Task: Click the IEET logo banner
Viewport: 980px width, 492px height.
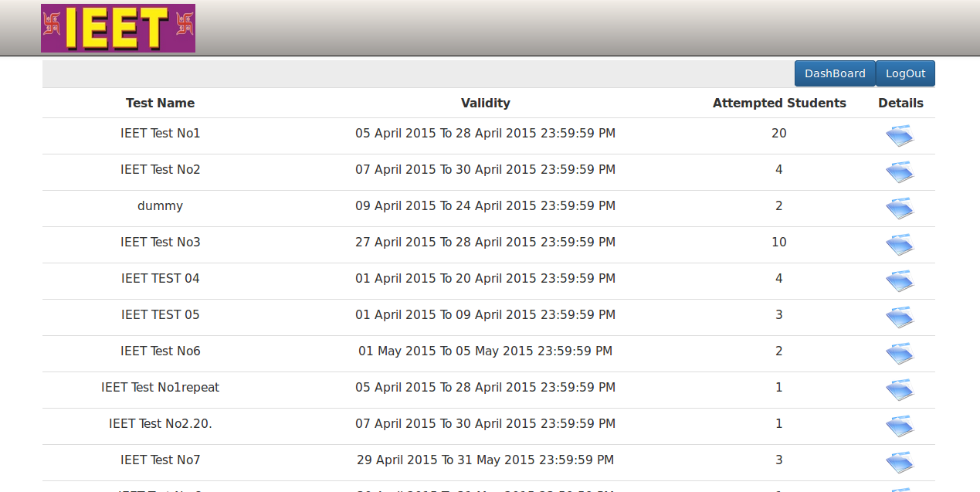Action: tap(118, 29)
